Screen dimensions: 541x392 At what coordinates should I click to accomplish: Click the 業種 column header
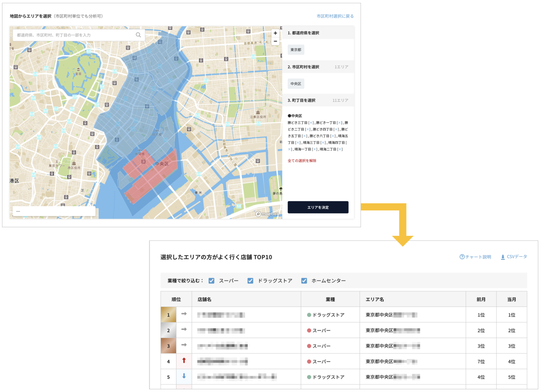coord(330,299)
